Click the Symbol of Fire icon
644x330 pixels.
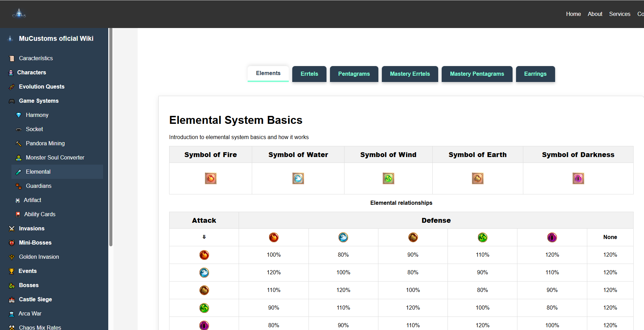point(211,178)
